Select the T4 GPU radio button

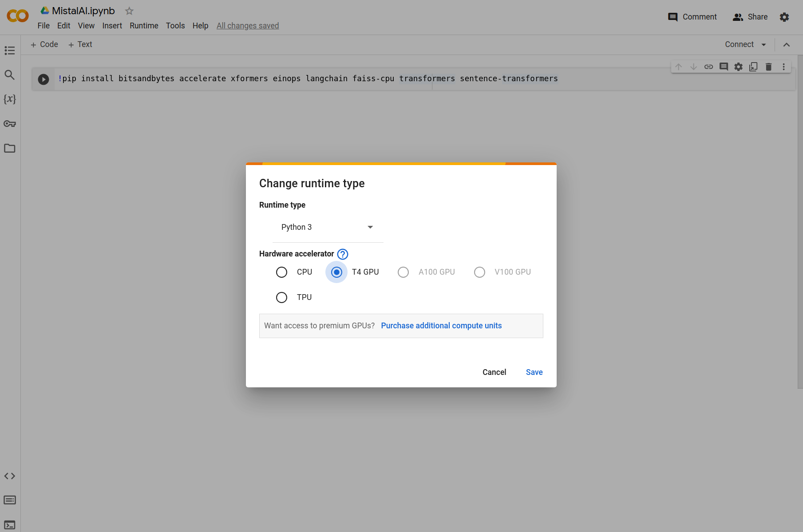click(x=336, y=272)
